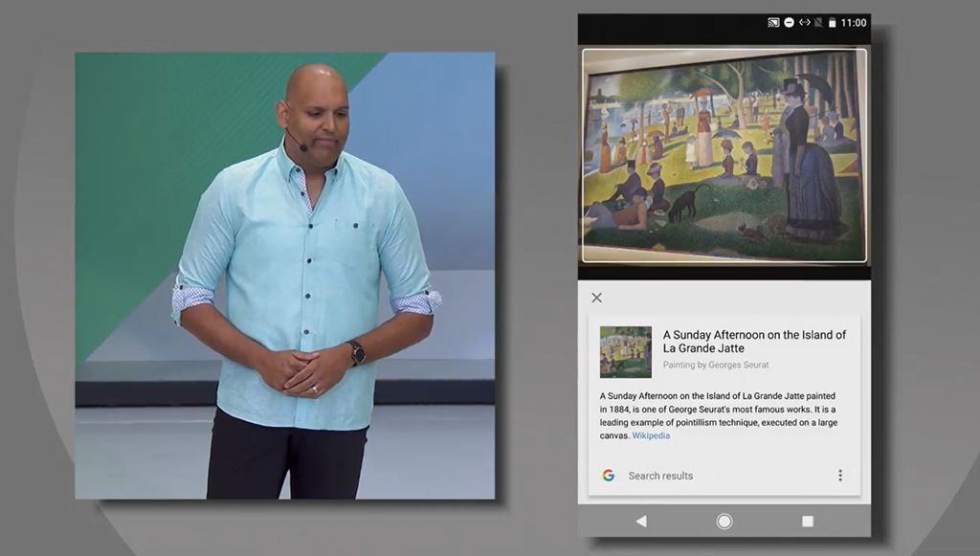Tap the 11:00 clock in the status bar
Screen dimensions: 980x556
[x=854, y=23]
